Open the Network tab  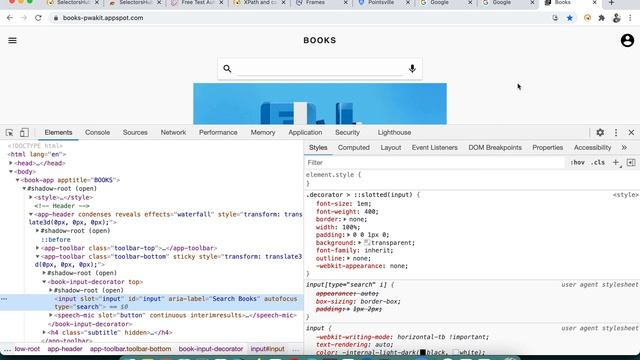coord(173,132)
